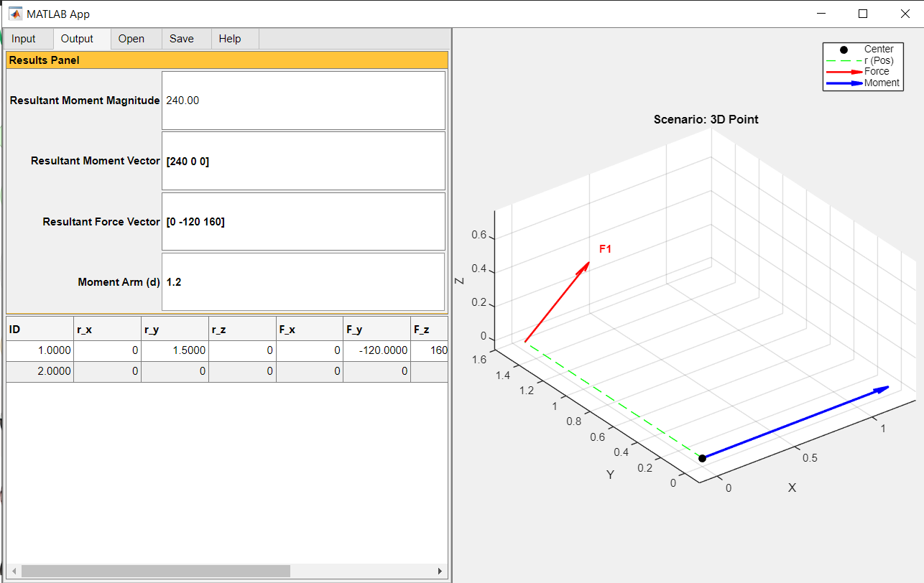The image size is (924, 583).
Task: Switch to the Input tab
Action: click(x=24, y=39)
